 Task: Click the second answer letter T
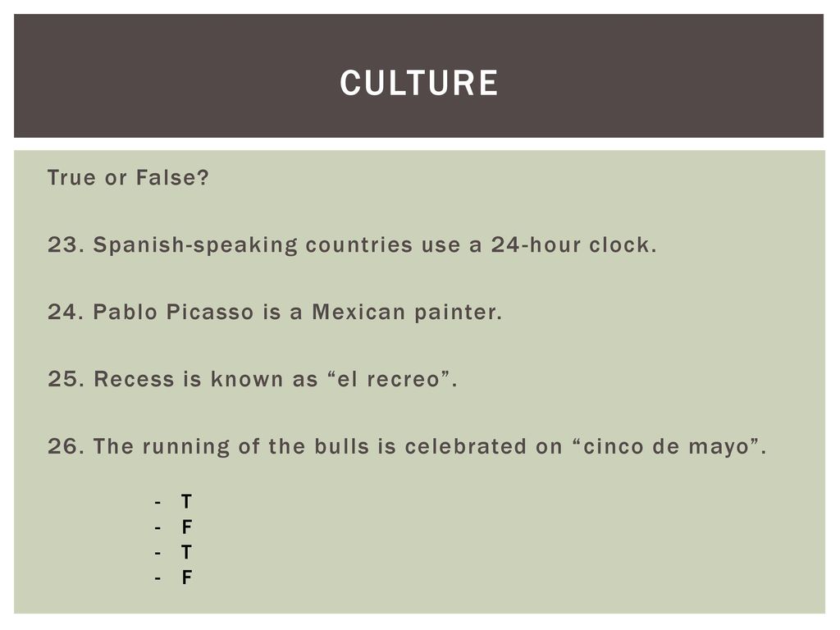pyautogui.click(x=186, y=552)
